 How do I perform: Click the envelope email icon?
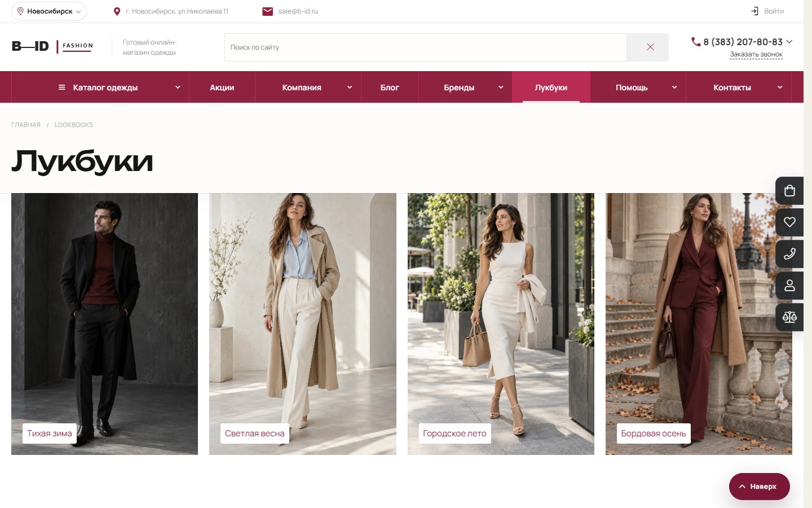pyautogui.click(x=267, y=11)
